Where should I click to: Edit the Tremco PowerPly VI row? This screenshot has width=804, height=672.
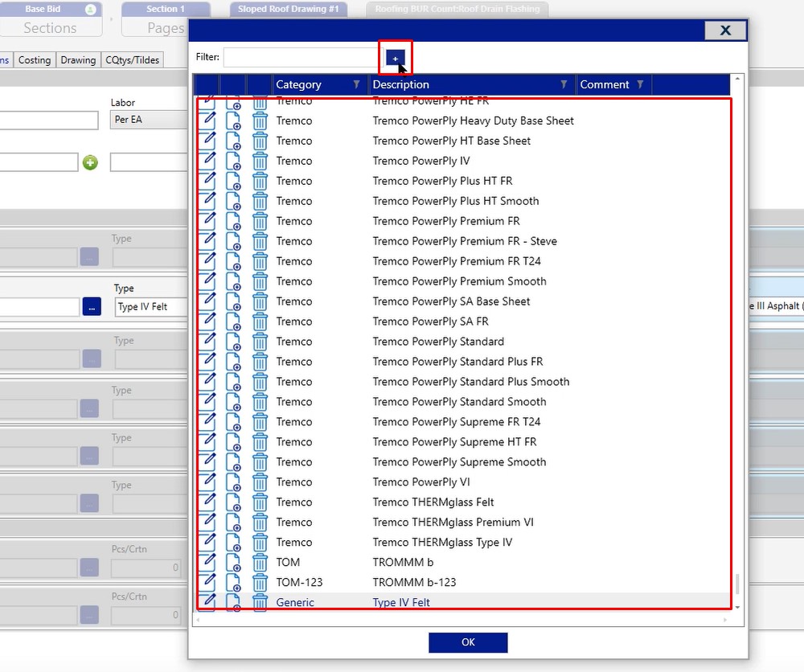pyautogui.click(x=207, y=481)
